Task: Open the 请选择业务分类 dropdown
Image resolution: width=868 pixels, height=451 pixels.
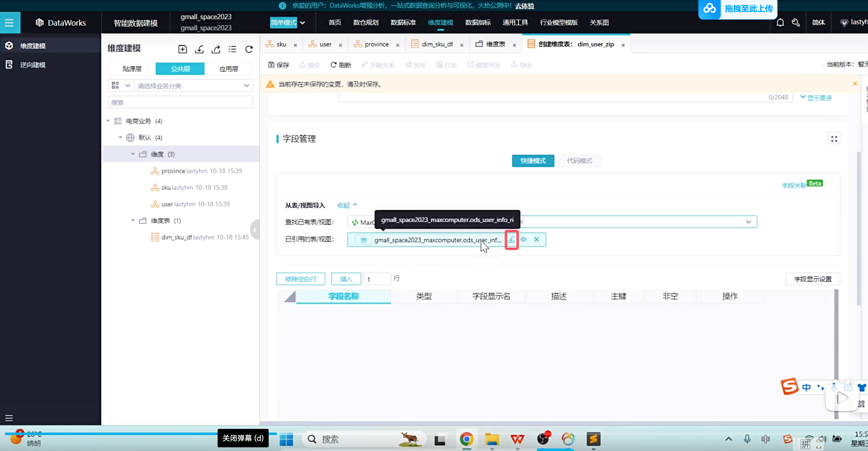Action: [x=193, y=85]
